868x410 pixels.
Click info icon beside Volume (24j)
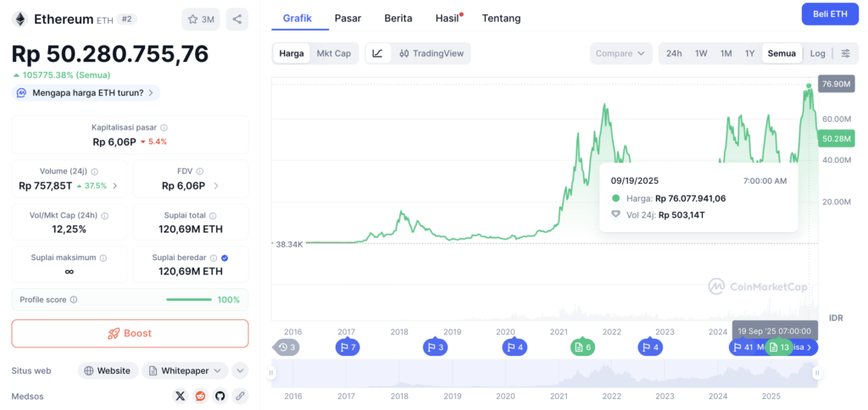[x=95, y=171]
